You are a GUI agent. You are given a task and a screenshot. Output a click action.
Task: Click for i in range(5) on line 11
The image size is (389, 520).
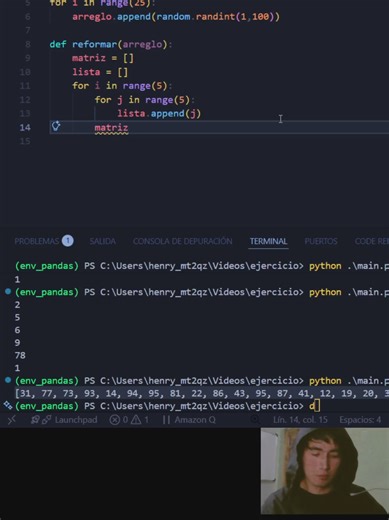pos(122,86)
